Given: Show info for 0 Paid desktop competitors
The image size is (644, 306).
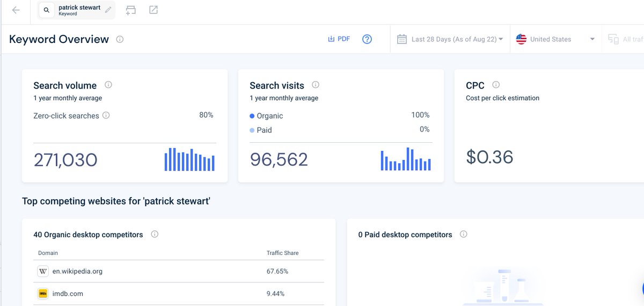Looking at the screenshot, I should pyautogui.click(x=464, y=235).
